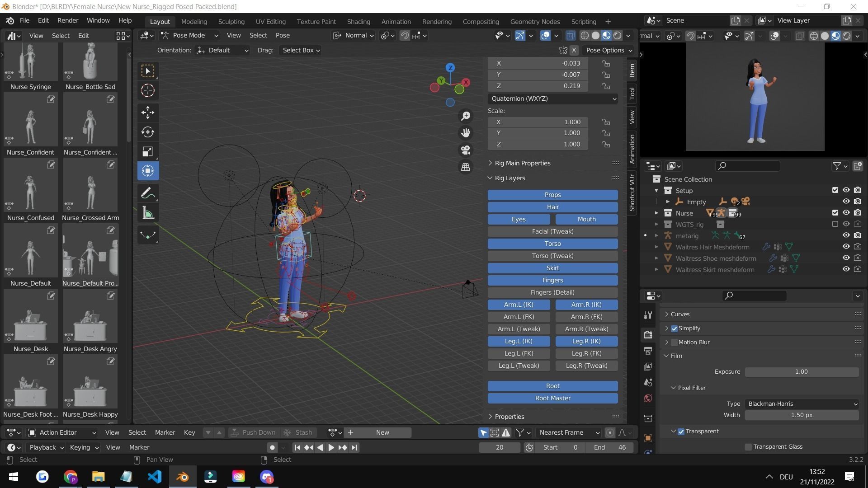
Task: Toggle X-ray view in viewport header
Action: tap(571, 36)
